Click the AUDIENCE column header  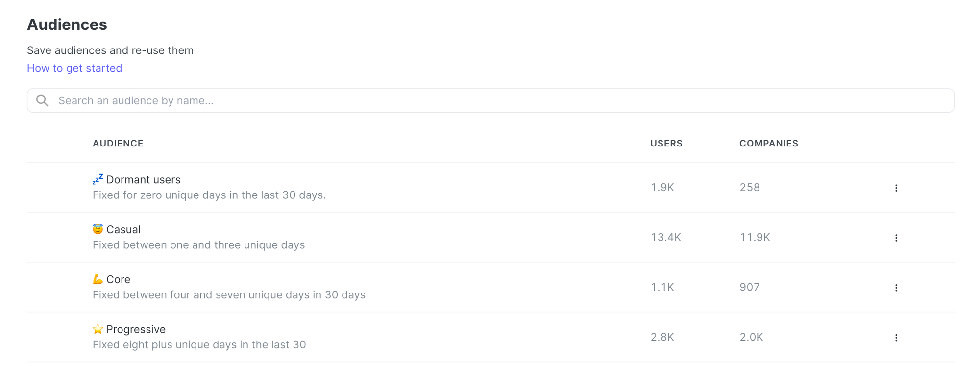coord(118,144)
